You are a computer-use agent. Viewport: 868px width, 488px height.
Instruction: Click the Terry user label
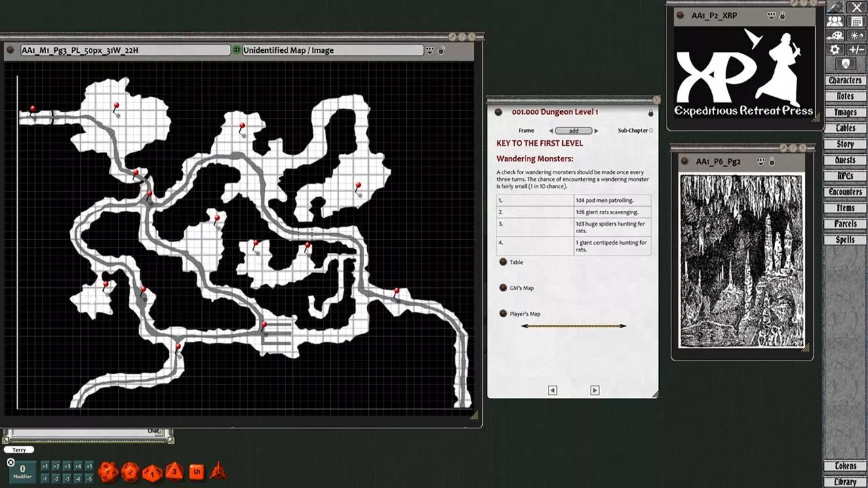(x=19, y=450)
